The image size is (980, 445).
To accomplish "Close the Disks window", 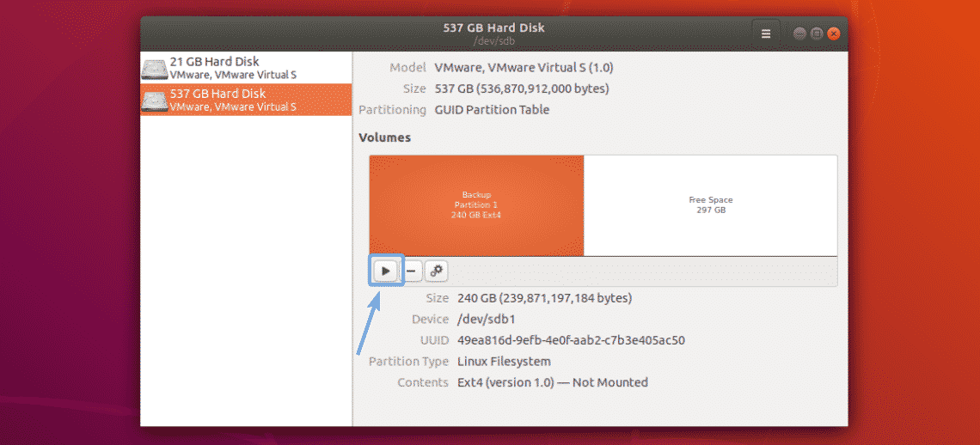I will pyautogui.click(x=833, y=34).
